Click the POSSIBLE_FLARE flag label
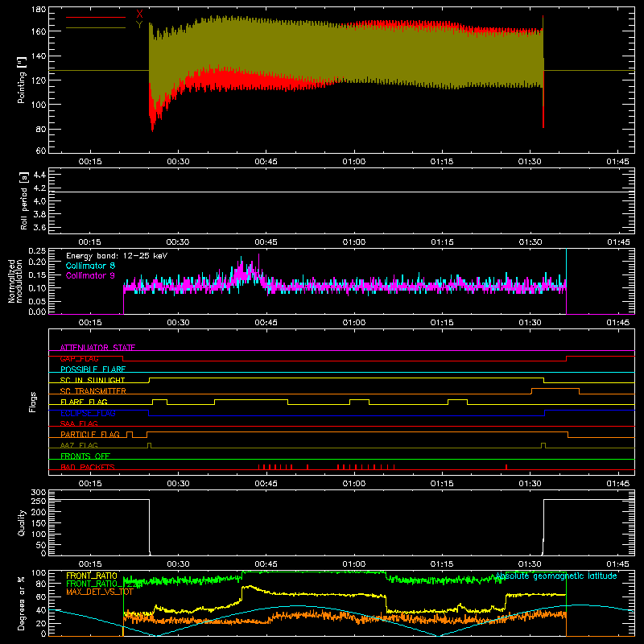Image resolution: width=644 pixels, height=644 pixels. click(x=93, y=369)
